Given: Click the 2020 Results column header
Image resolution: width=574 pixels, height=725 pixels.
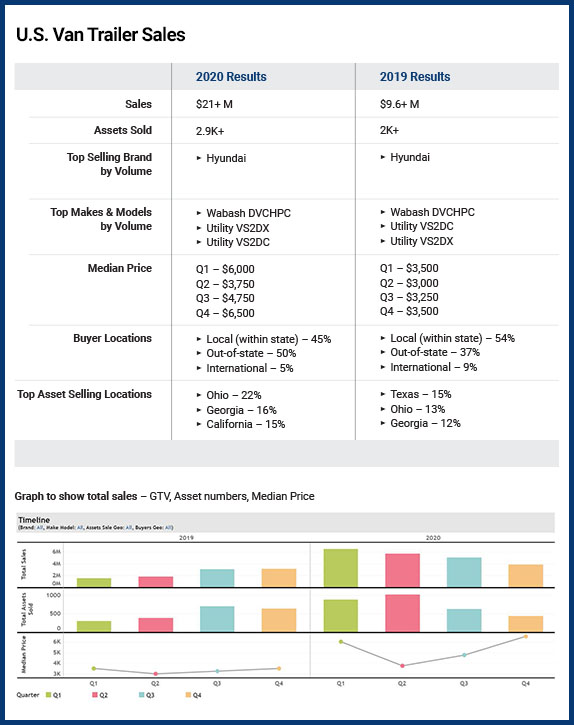Looking at the screenshot, I should [231, 77].
